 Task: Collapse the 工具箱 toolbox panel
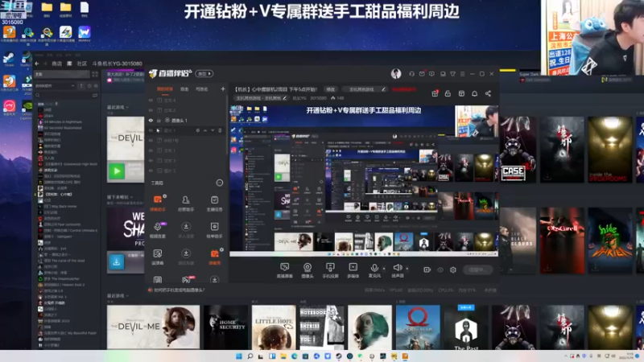point(219,183)
